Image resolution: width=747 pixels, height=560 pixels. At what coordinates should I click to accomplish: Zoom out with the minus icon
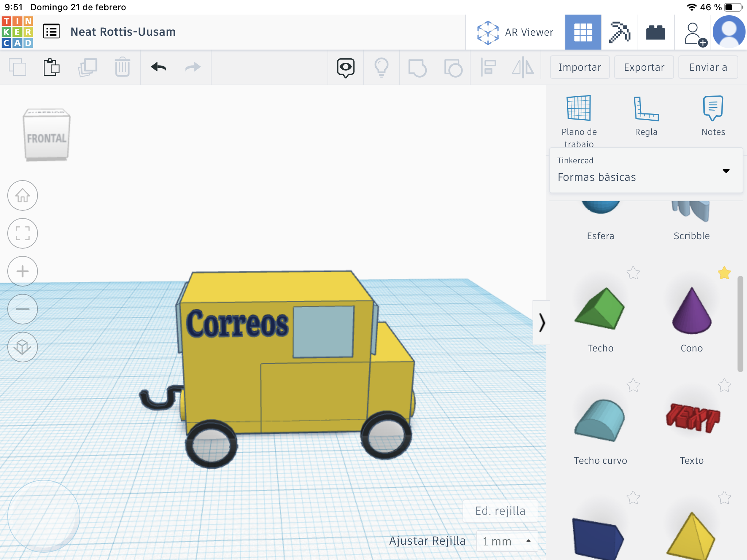tap(23, 309)
